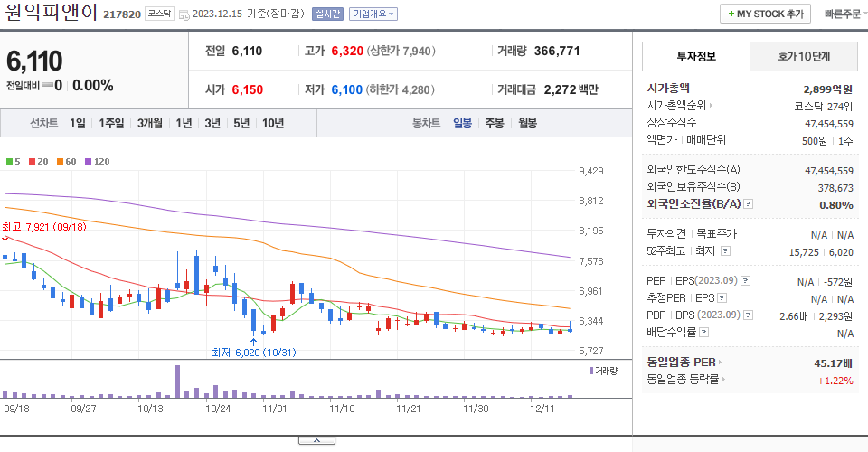Select 1주일 line chart period
This screenshot has height=452, width=868.
click(x=111, y=123)
